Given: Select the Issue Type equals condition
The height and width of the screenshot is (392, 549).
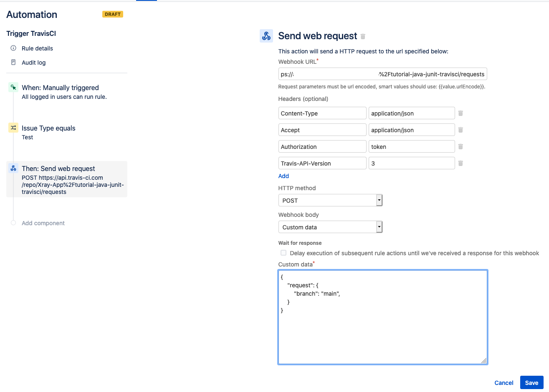Looking at the screenshot, I should pyautogui.click(x=48, y=128).
